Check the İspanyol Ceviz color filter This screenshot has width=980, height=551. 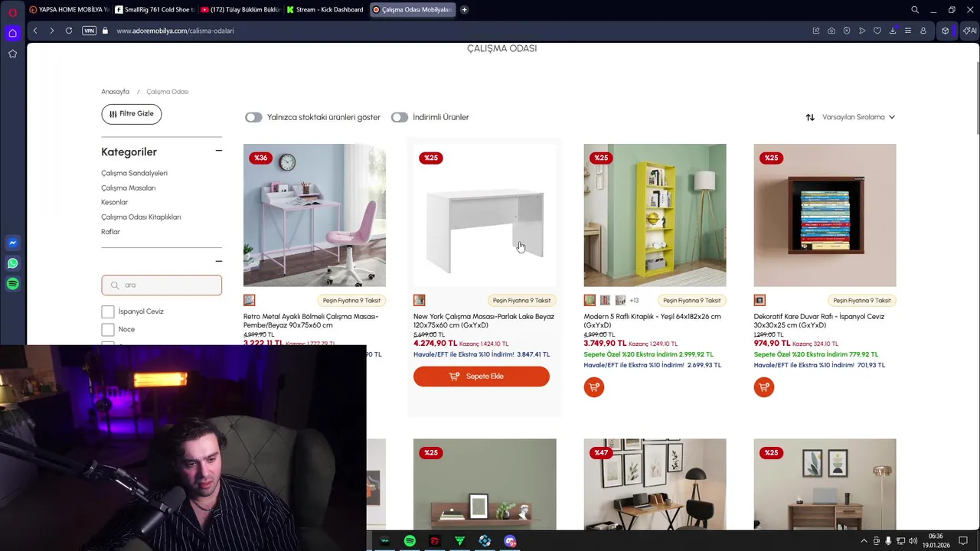108,311
